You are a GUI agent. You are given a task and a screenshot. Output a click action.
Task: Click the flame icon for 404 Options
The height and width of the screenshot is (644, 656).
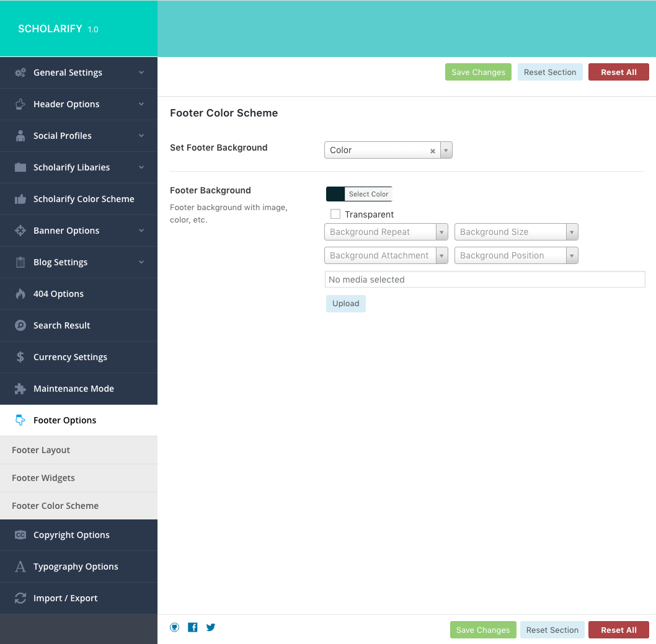coord(20,294)
